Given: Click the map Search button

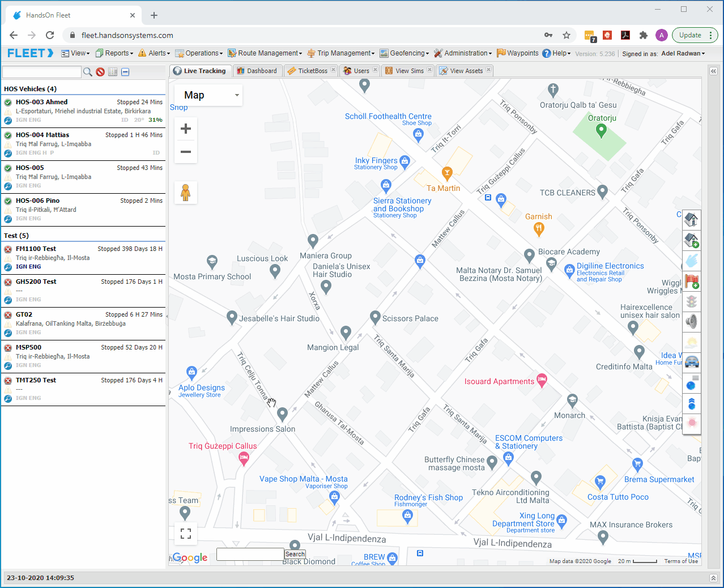Looking at the screenshot, I should point(295,554).
